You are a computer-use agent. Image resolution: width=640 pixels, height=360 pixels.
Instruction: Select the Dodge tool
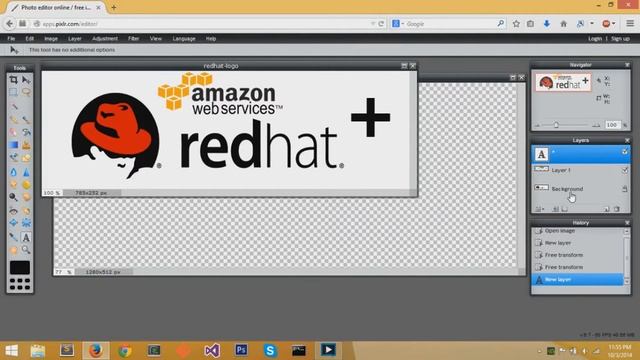[13, 197]
